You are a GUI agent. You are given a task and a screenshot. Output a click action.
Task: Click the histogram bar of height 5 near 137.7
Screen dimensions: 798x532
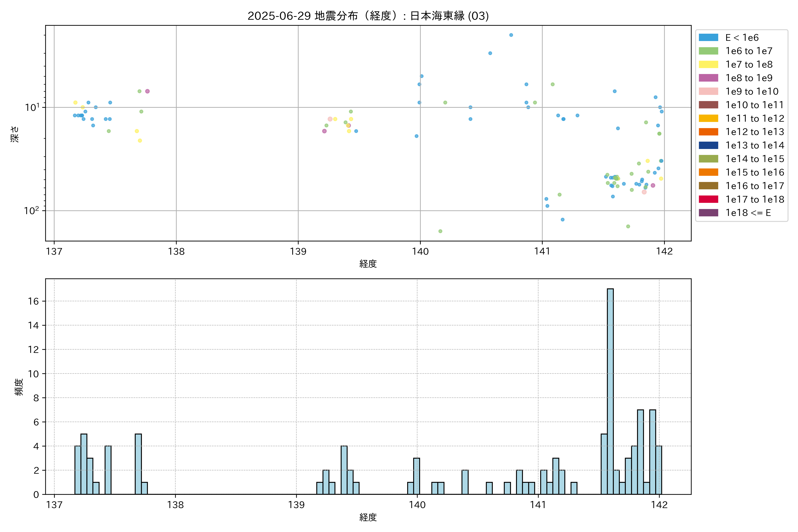click(138, 464)
